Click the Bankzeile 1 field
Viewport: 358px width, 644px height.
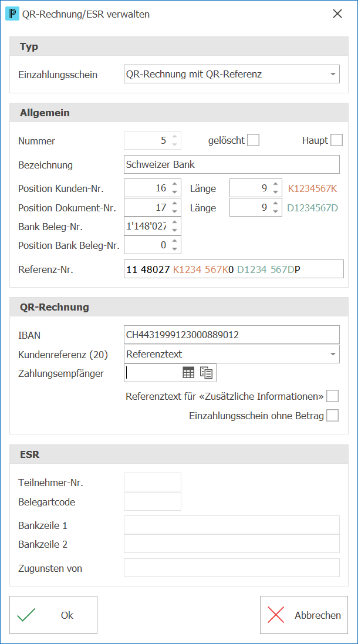tap(232, 525)
